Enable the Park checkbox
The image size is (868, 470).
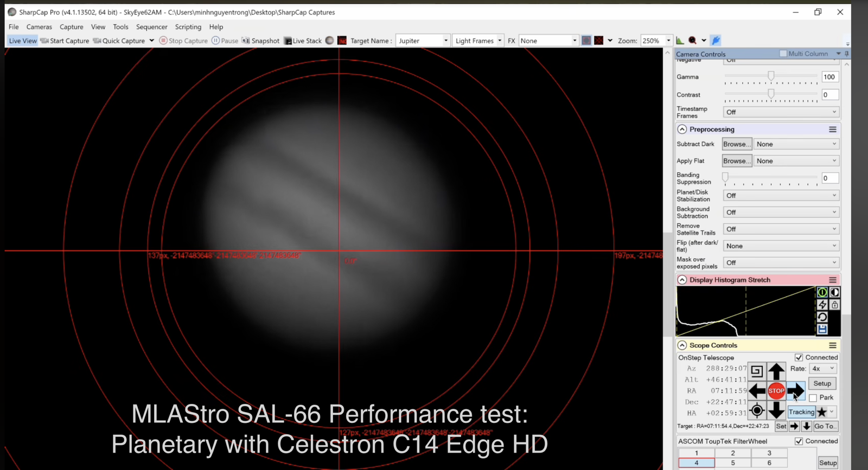point(813,398)
